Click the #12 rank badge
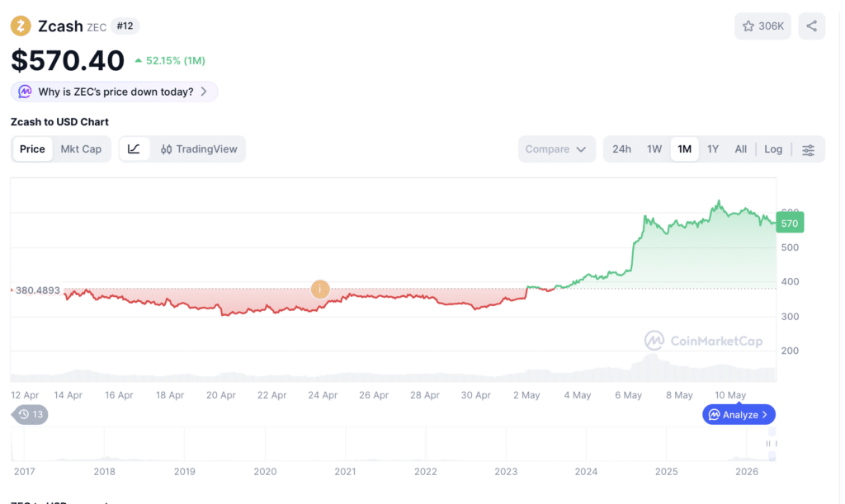845x504 pixels. pyautogui.click(x=125, y=26)
